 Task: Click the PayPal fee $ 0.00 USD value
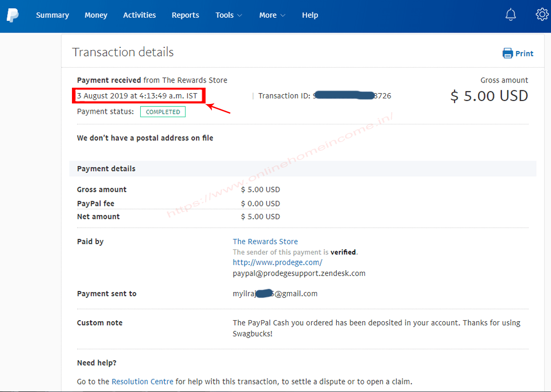(x=260, y=203)
